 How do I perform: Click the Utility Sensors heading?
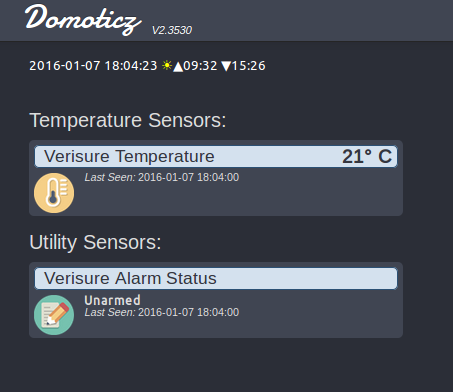pos(95,242)
